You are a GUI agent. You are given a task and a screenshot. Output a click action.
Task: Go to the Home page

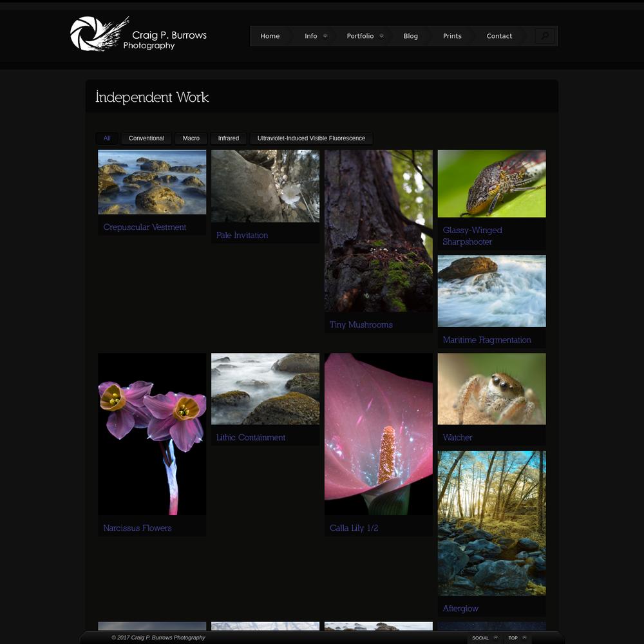[270, 36]
